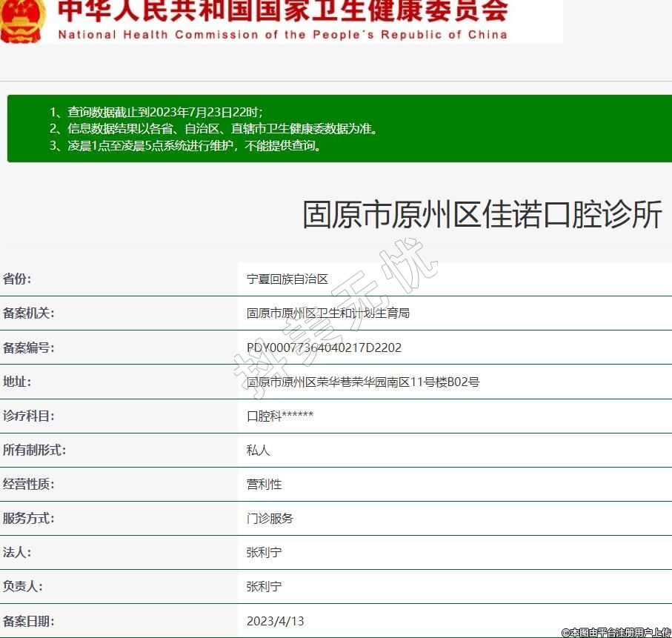Click the notice about 凌晨1点 system maintenance
The image size is (672, 638).
(x=187, y=145)
